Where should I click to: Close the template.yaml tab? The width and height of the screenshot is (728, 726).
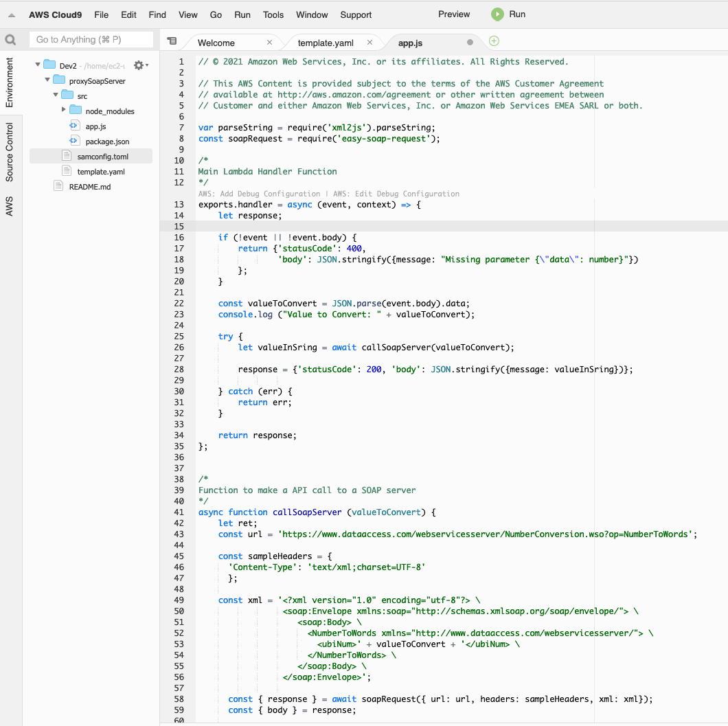370,43
